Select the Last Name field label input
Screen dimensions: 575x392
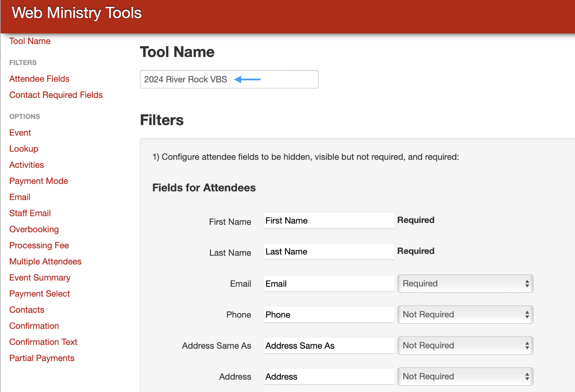pyautogui.click(x=329, y=251)
